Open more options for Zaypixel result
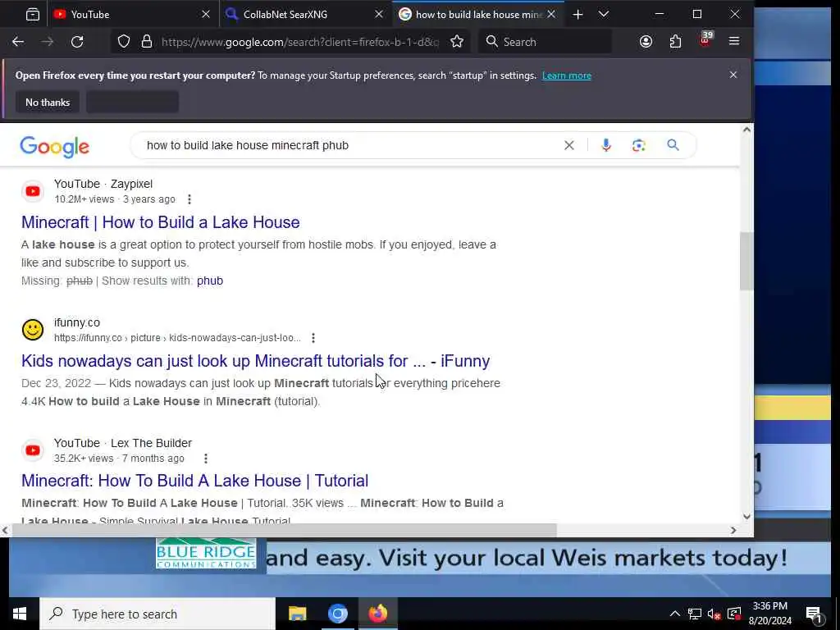The height and width of the screenshot is (630, 840). coord(189,199)
